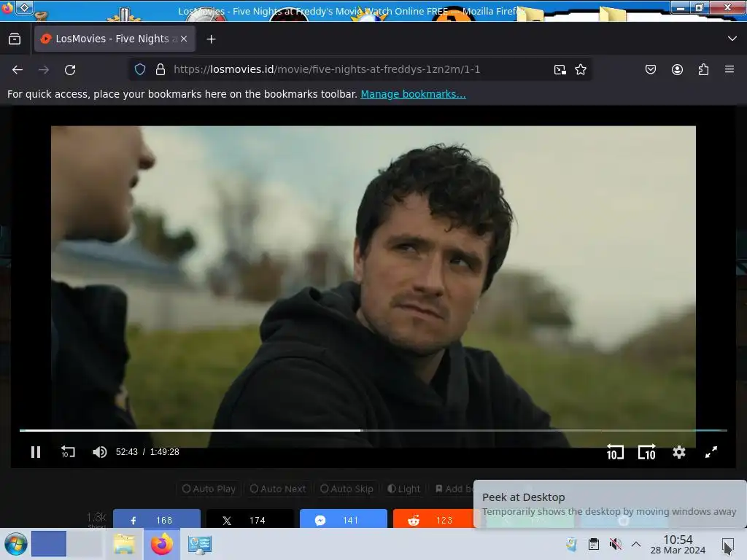
Task: Click the pin-on-all-desktops title bar icon
Action: pos(24,7)
